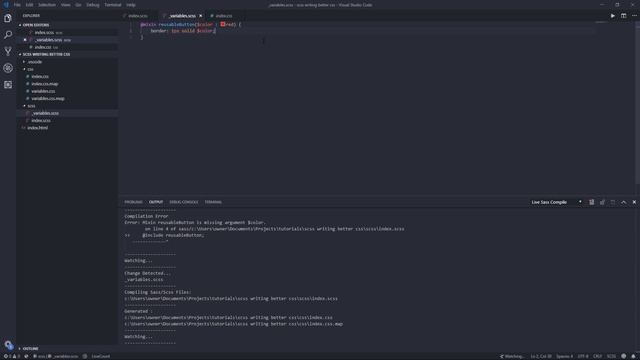Image resolution: width=640 pixels, height=360 pixels.
Task: Switch to the Output panel tab
Action: [x=156, y=202]
